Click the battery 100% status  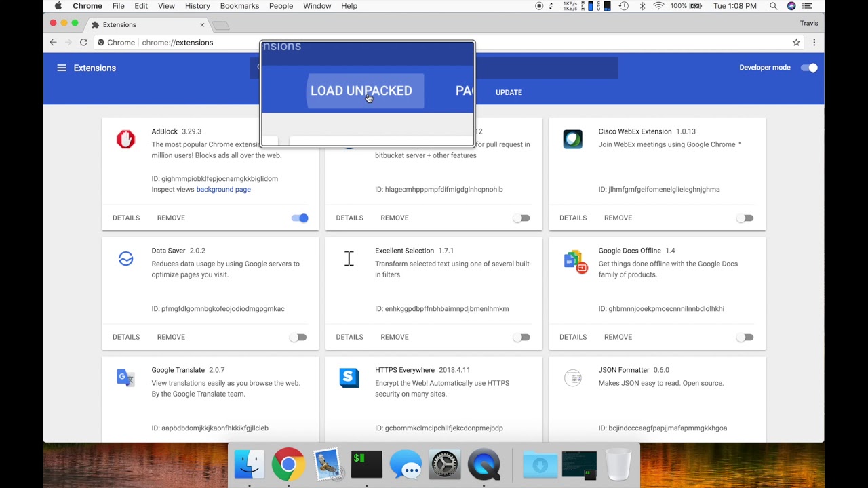click(686, 6)
